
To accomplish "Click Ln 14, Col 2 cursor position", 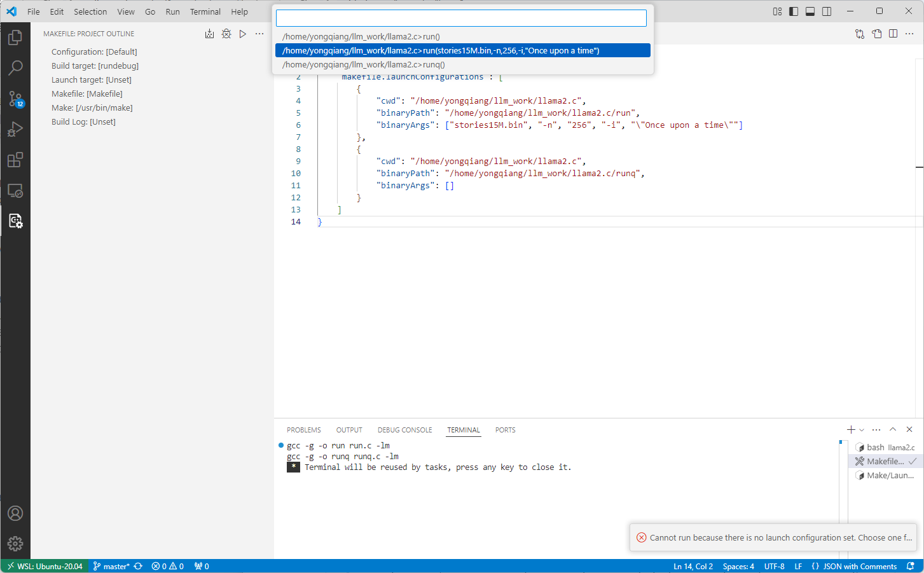I will pyautogui.click(x=693, y=566).
